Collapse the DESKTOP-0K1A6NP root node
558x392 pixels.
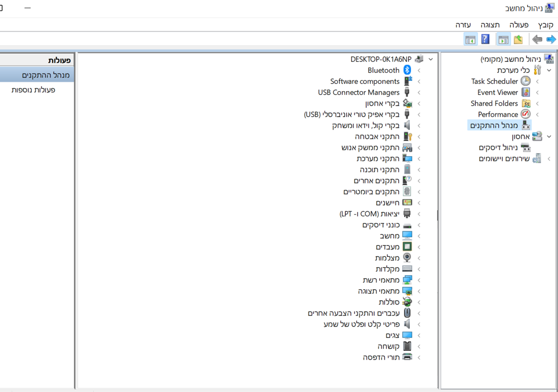tap(431, 59)
